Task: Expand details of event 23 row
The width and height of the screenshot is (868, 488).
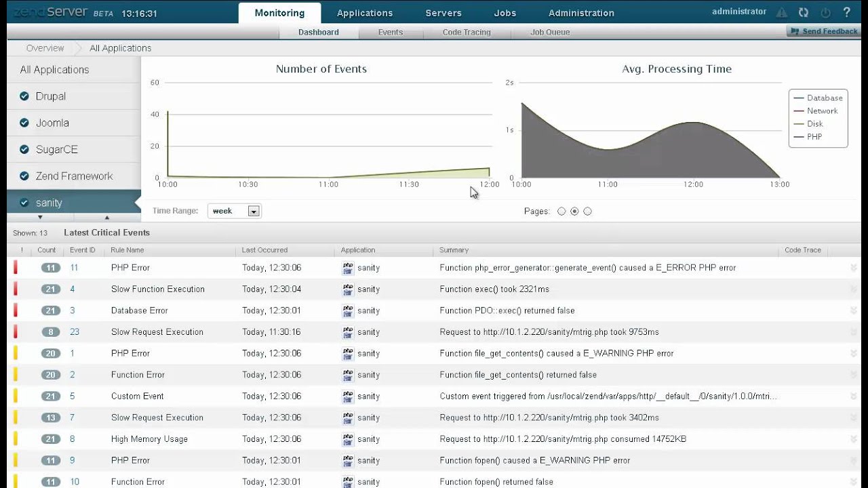Action: [x=854, y=332]
